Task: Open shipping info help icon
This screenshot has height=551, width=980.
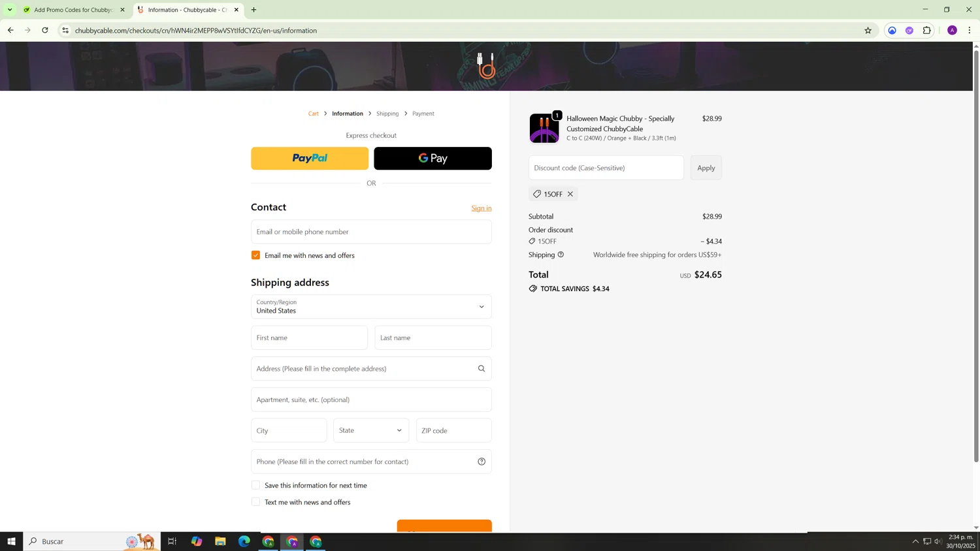Action: click(x=561, y=255)
